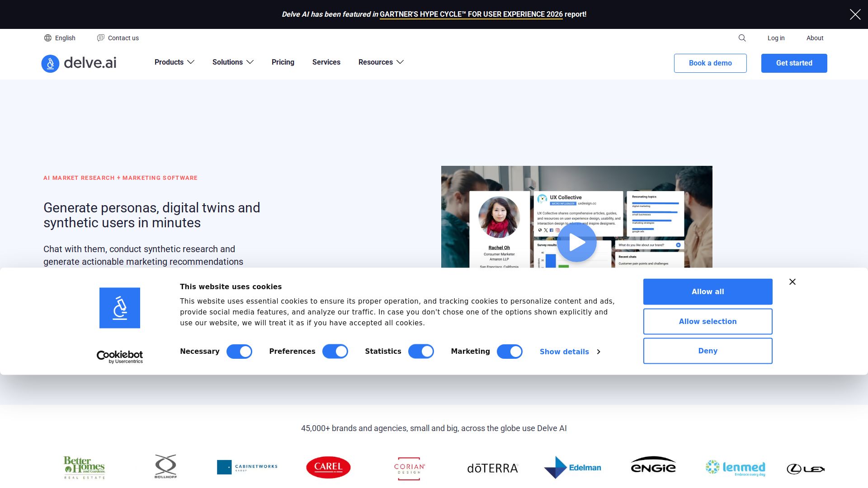Turn off the Statistics cookies switch
This screenshot has height=488, width=868.
click(421, 352)
